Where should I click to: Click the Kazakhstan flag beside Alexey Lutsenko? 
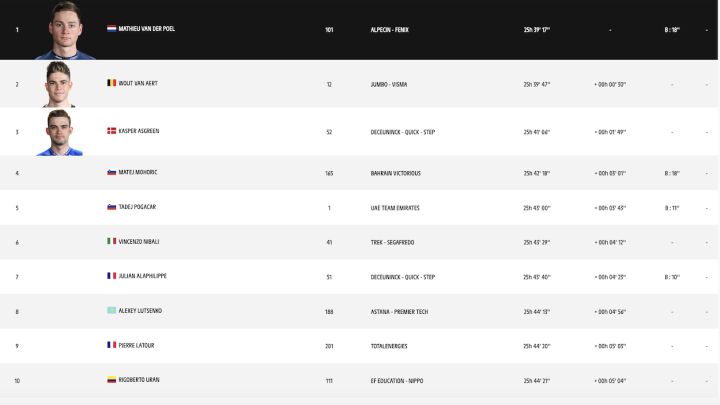[x=112, y=311]
